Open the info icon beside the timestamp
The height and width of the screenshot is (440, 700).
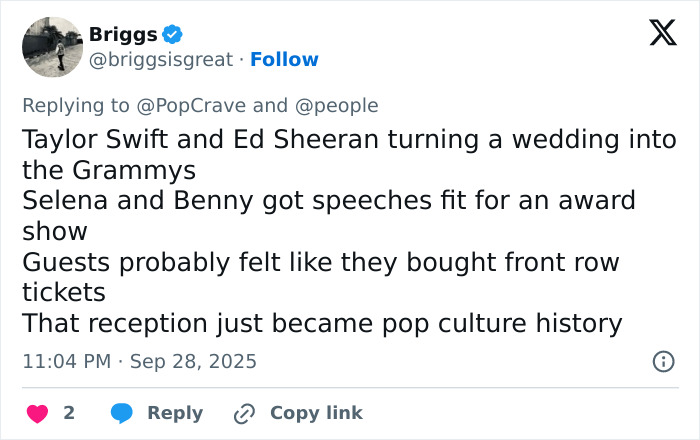(662, 362)
